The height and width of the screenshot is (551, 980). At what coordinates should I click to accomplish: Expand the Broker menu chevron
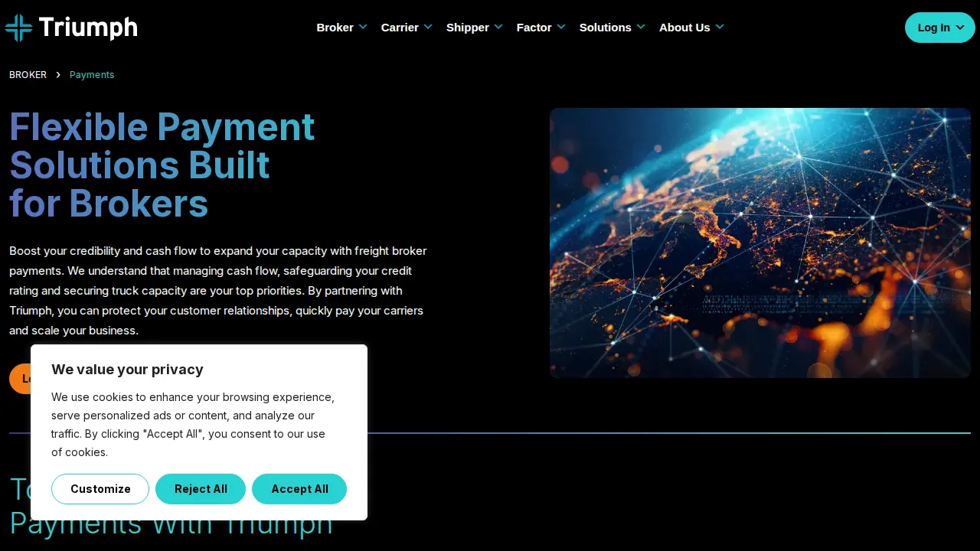point(363,27)
